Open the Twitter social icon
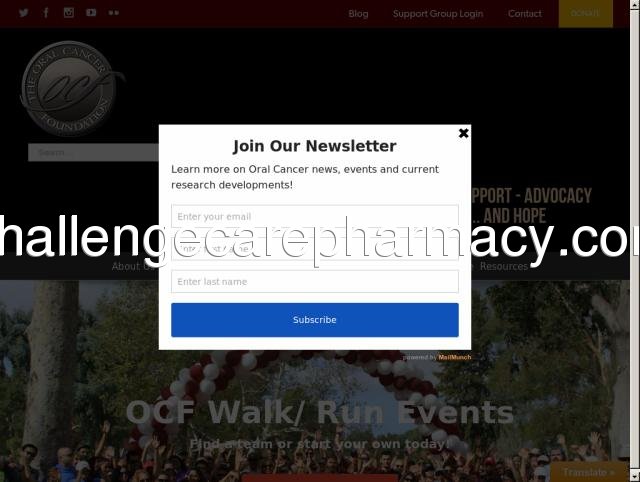 pyautogui.click(x=23, y=13)
